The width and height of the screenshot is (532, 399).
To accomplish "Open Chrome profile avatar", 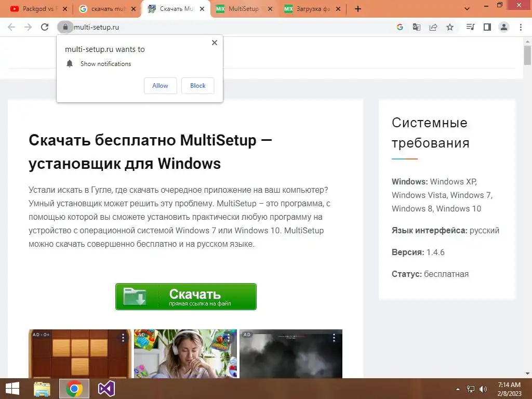I will click(x=504, y=27).
